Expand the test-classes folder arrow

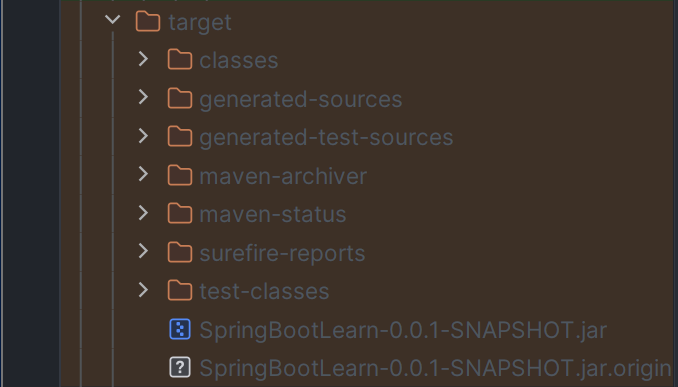tap(144, 290)
